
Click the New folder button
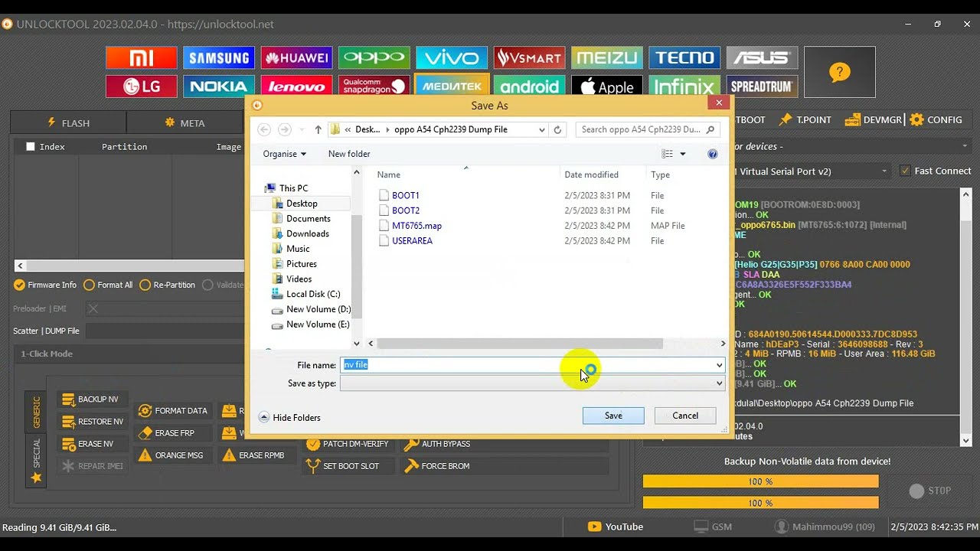349,154
